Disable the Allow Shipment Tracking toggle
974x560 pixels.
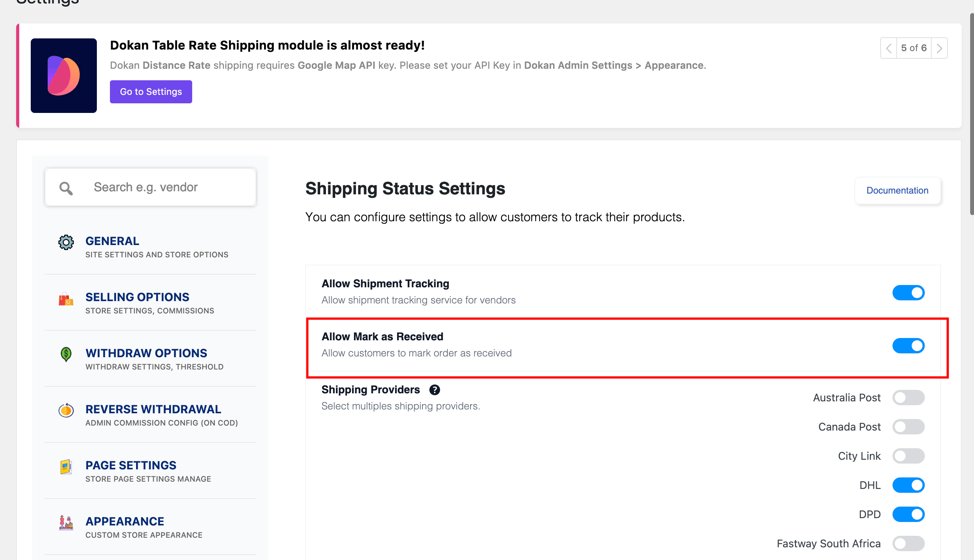pos(908,293)
